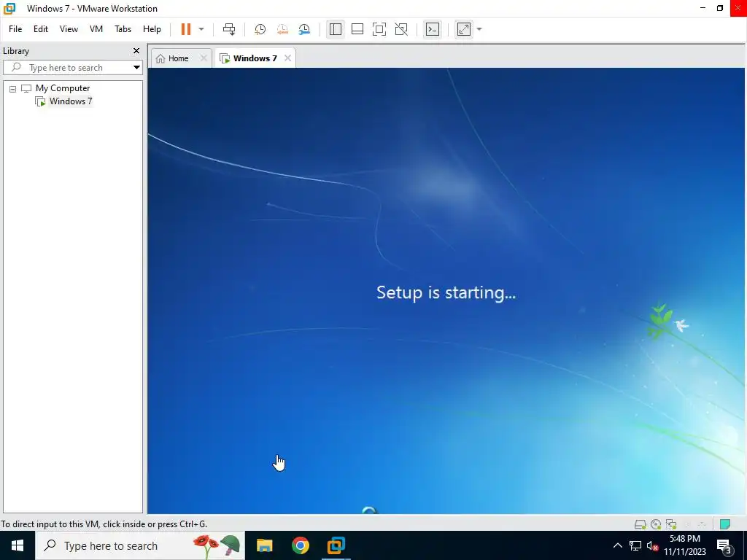The height and width of the screenshot is (560, 747).
Task: Open the stretch display options dropdown arrow
Action: 479,29
